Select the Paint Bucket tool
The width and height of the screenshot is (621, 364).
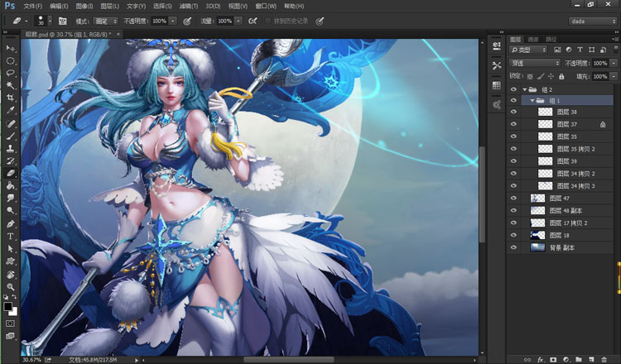click(10, 185)
